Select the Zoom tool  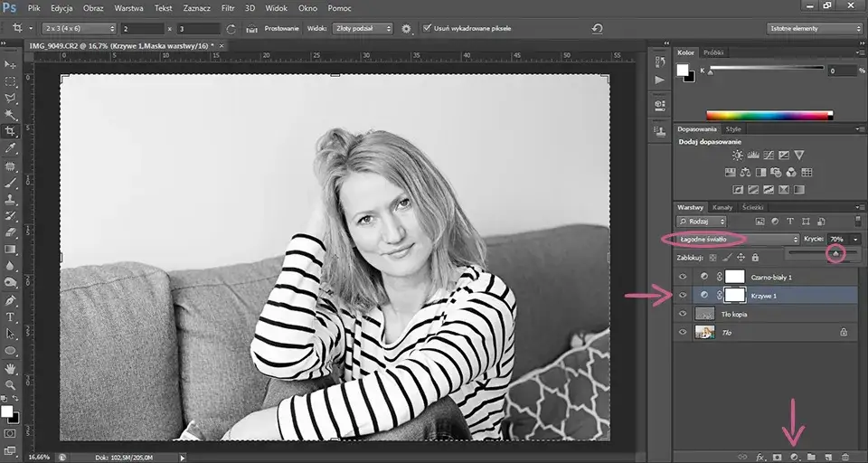point(10,384)
